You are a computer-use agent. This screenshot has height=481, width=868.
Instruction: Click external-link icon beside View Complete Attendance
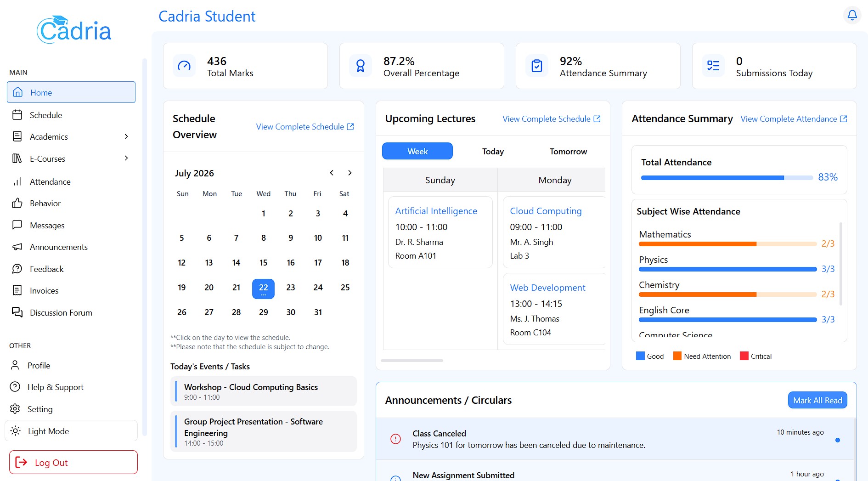(x=843, y=119)
